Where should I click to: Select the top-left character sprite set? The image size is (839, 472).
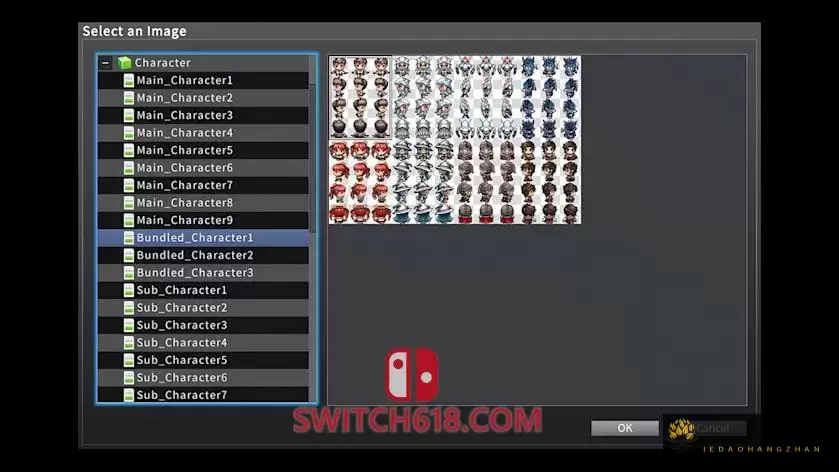coord(360,97)
